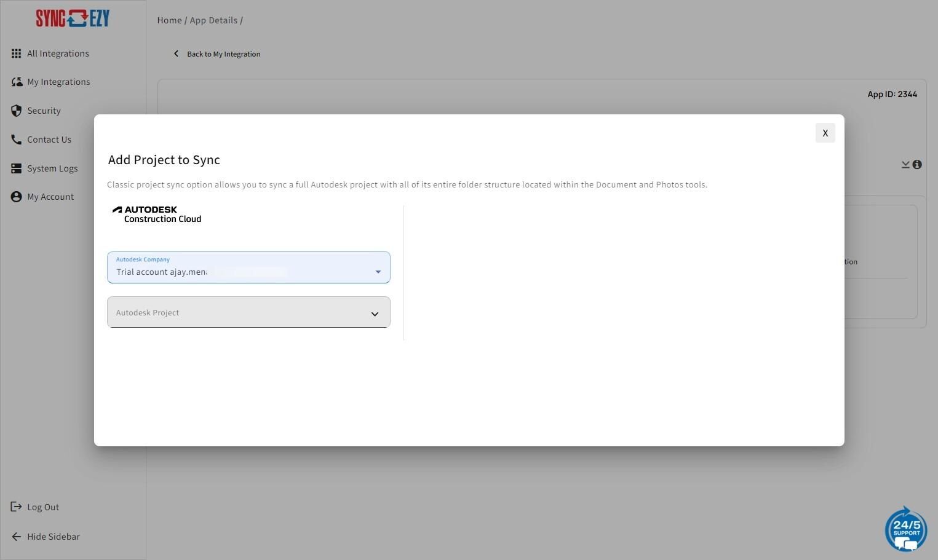Screen dimensions: 938x560
Task: Click the back chevron beside Back to My Integration
Action: pos(176,53)
